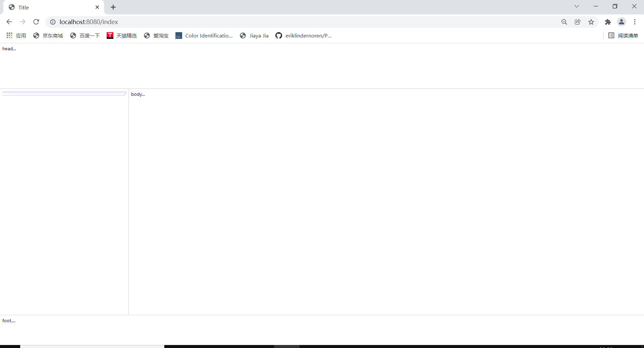The height and width of the screenshot is (348, 644).
Task: Open the zoom magnifier icon
Action: click(564, 22)
